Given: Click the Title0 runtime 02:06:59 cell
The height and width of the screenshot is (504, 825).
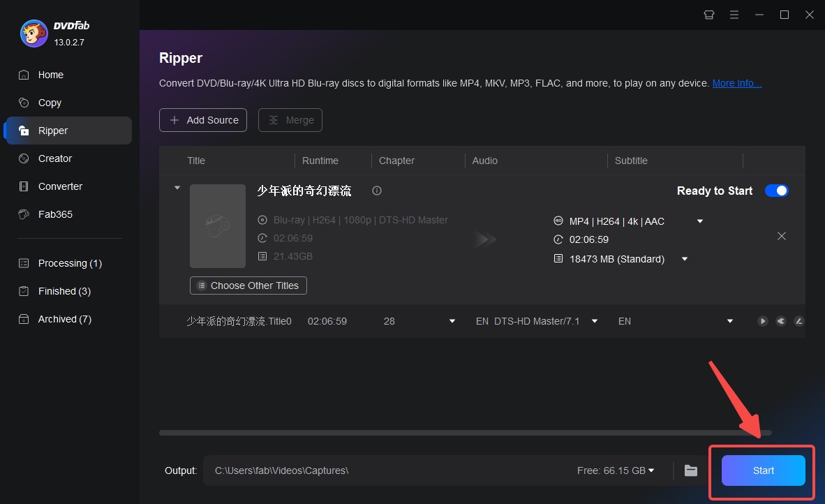Looking at the screenshot, I should pos(327,321).
